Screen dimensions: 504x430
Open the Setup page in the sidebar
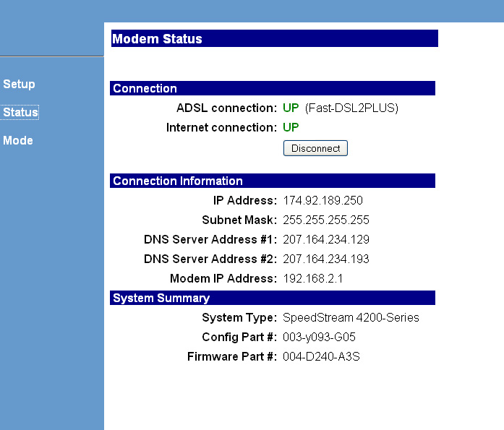pyautogui.click(x=19, y=84)
